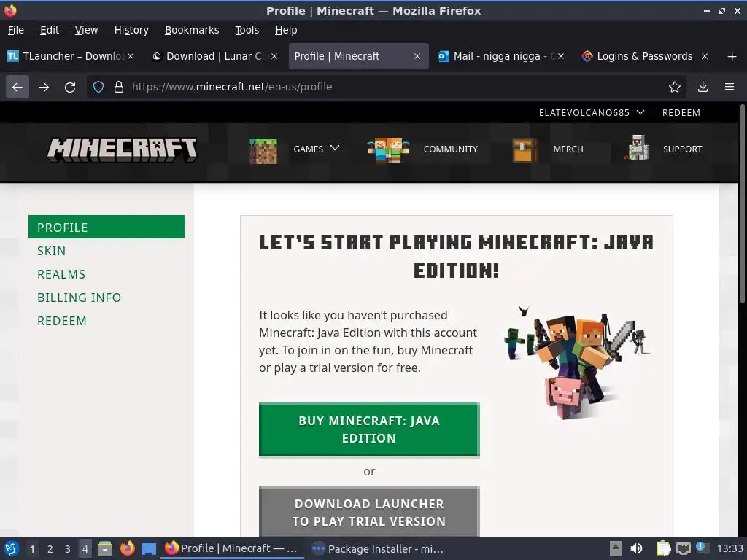Click the chest Merch icon
This screenshot has height=560, width=747.
coord(525,150)
